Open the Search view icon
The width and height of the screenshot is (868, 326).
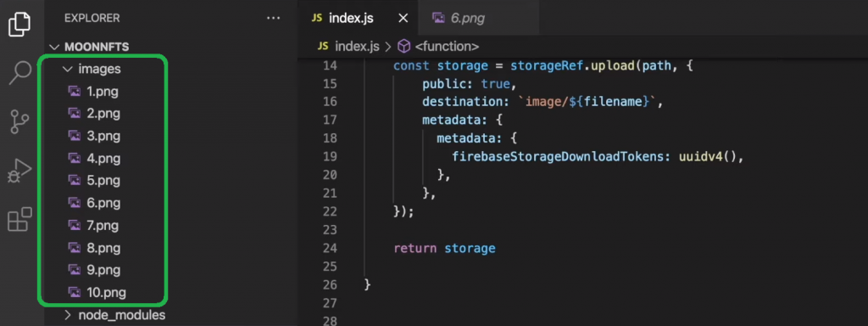pos(20,73)
